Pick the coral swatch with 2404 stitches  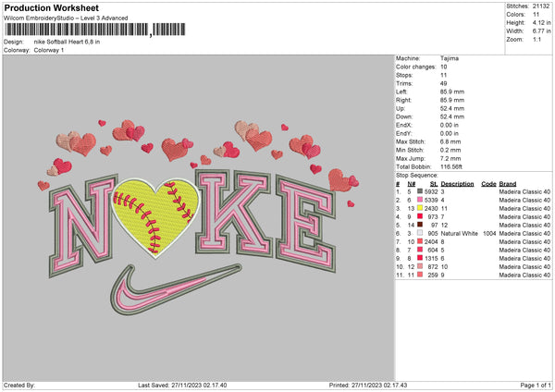click(420, 241)
